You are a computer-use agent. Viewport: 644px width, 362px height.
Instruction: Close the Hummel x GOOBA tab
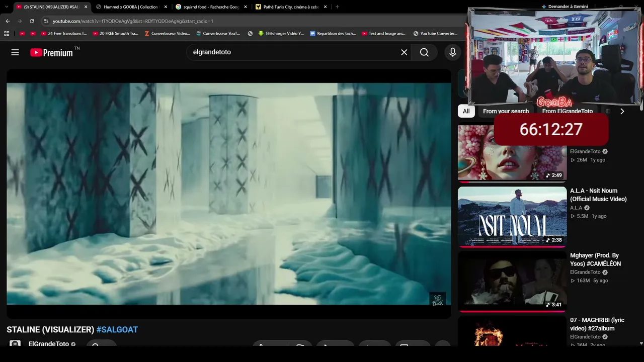pyautogui.click(x=166, y=7)
